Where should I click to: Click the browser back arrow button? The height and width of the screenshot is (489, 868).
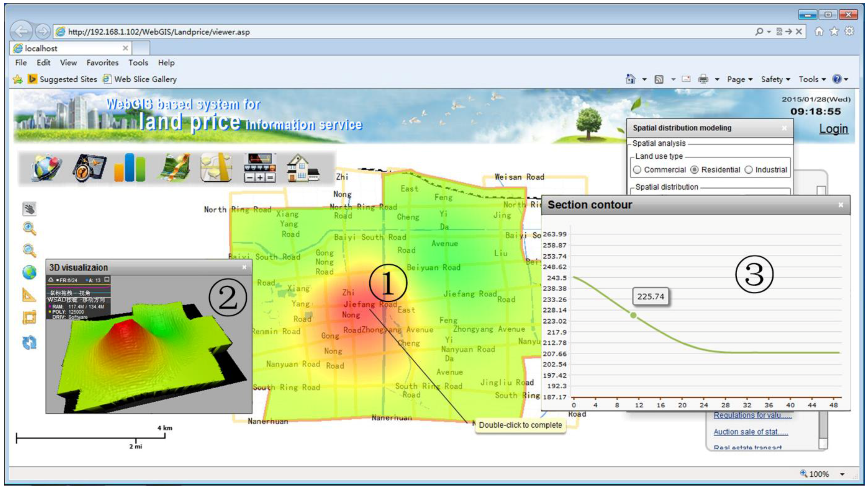tap(22, 32)
